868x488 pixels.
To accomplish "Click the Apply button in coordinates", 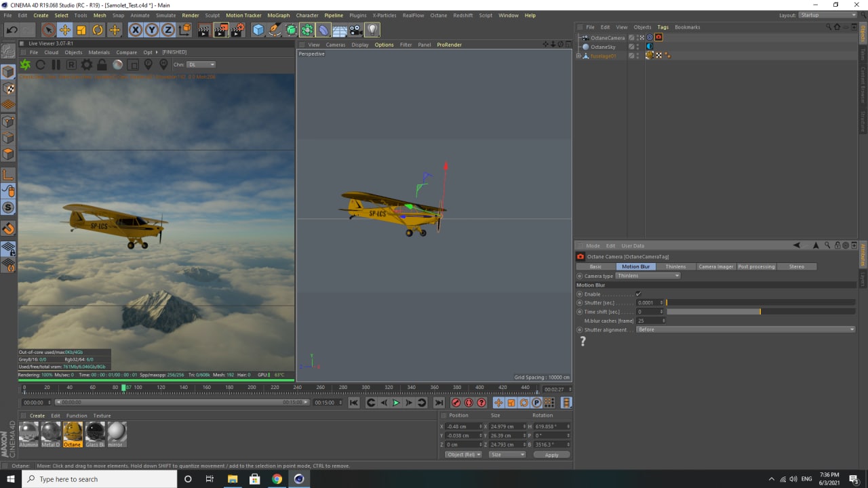I will (551, 455).
